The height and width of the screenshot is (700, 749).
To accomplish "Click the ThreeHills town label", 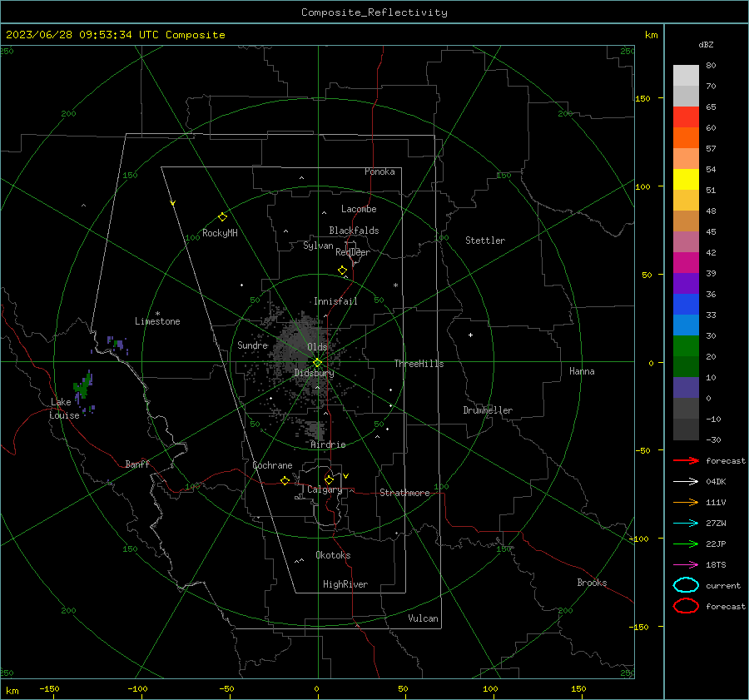I will pyautogui.click(x=419, y=364).
